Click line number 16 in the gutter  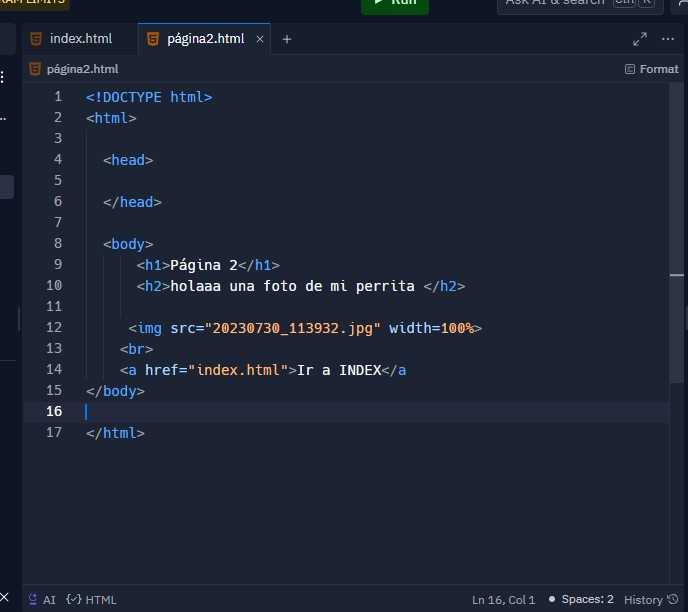54,412
